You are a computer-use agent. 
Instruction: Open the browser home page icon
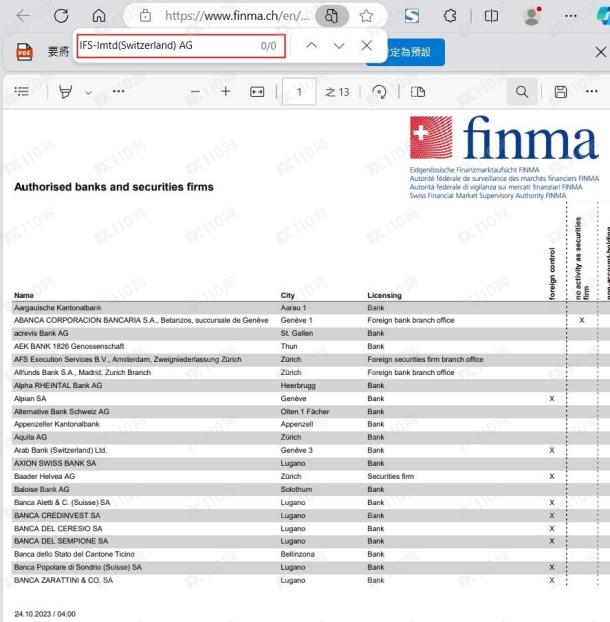99,16
